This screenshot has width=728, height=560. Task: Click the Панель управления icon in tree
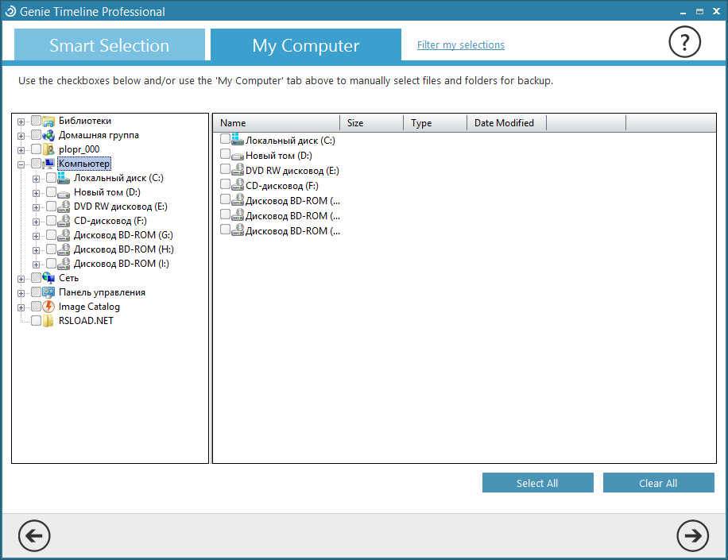(48, 292)
